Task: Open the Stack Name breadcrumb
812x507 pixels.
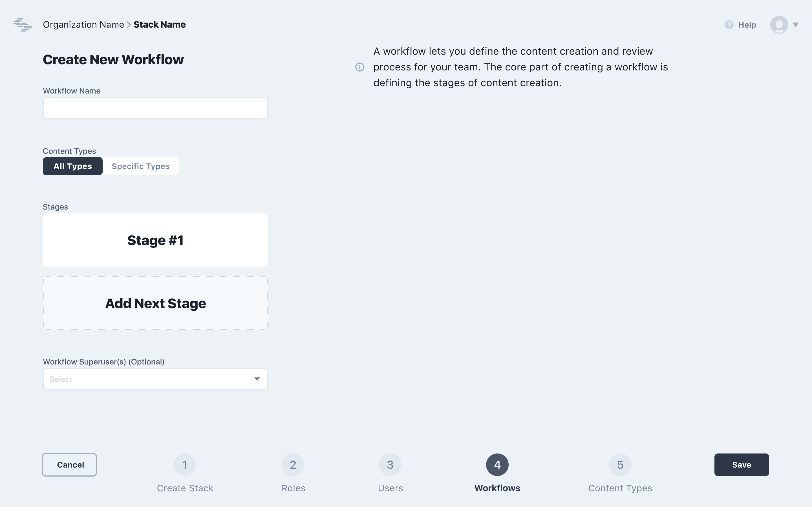Action: coord(160,25)
